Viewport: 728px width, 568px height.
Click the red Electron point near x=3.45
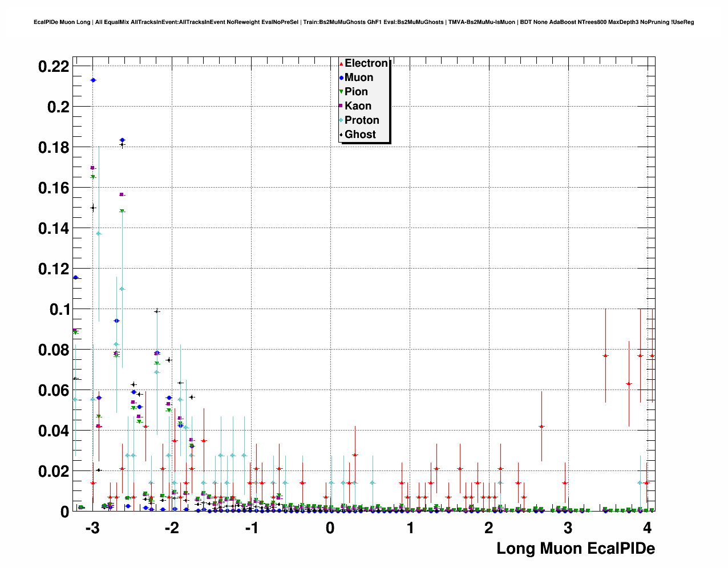click(x=605, y=355)
